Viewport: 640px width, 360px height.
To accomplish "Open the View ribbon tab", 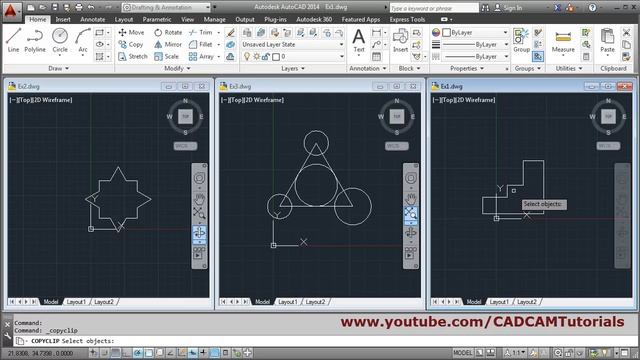I will coord(187,19).
